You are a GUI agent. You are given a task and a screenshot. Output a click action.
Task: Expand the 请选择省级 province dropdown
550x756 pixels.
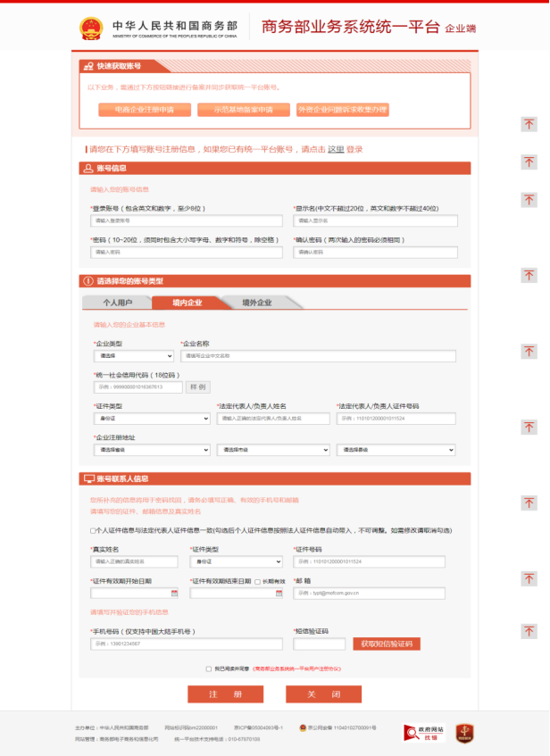[152, 451]
